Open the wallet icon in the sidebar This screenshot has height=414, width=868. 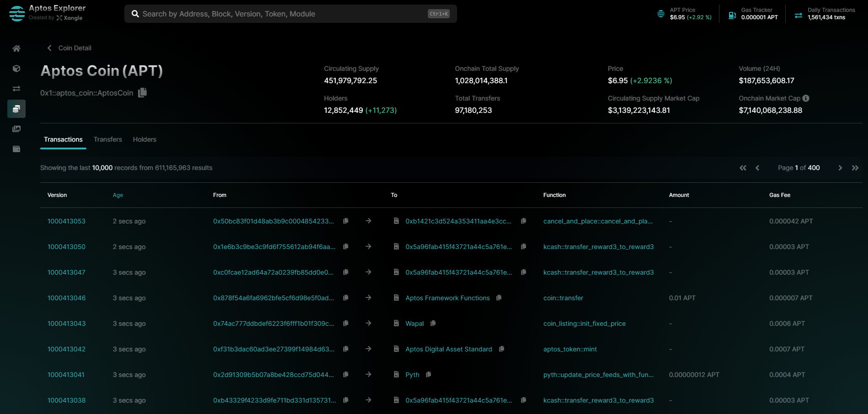click(16, 149)
